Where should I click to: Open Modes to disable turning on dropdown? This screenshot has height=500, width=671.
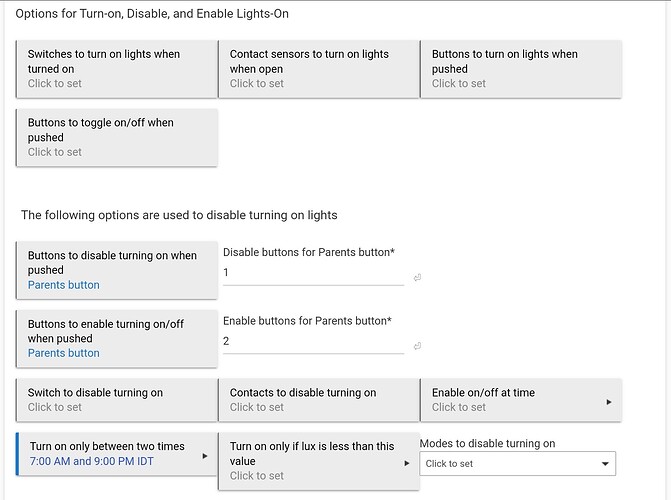click(517, 464)
